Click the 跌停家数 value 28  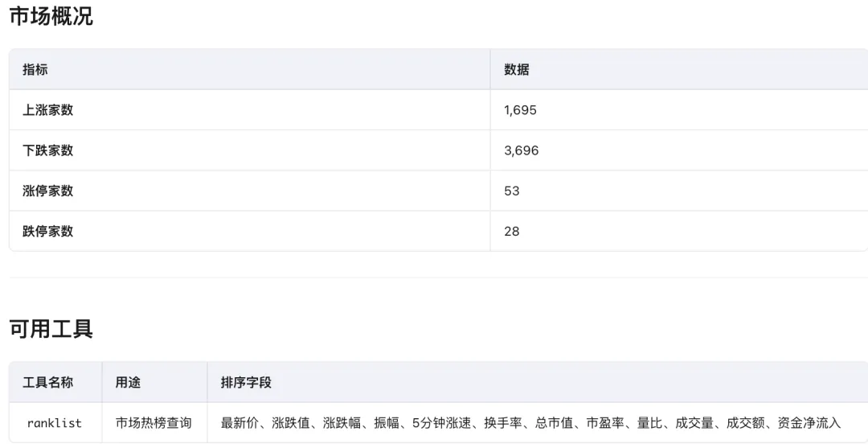click(512, 231)
